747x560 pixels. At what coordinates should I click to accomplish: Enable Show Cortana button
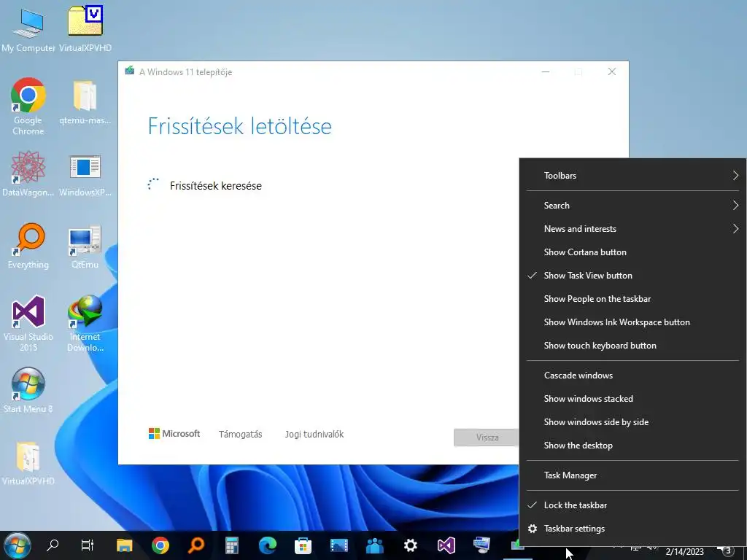(x=632, y=252)
